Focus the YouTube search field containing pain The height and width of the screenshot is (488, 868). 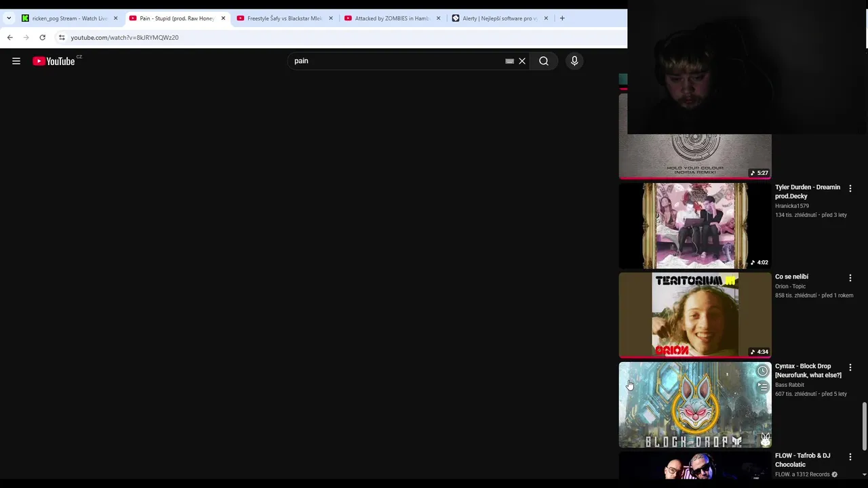coord(397,61)
